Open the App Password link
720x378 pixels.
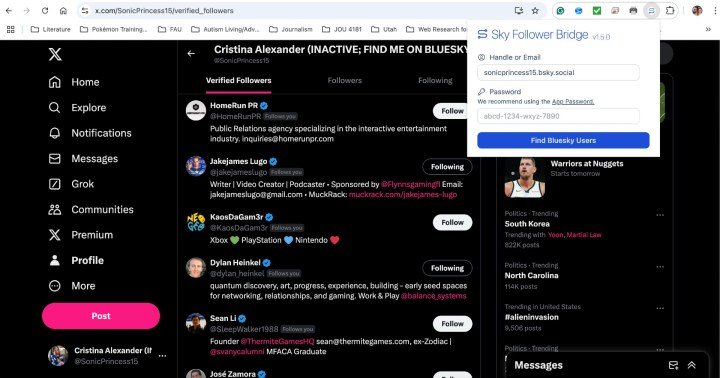point(573,102)
